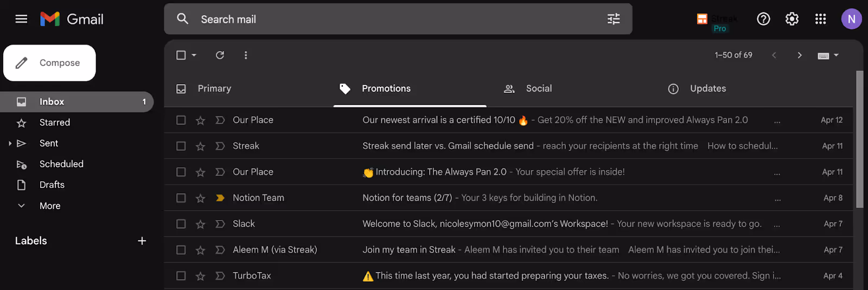Expand More in the sidebar
This screenshot has height=290, width=868.
39,206
